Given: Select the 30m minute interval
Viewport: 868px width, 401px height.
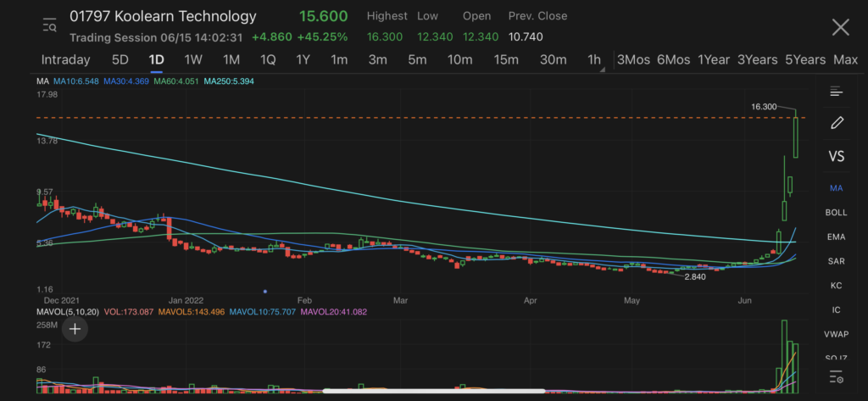Looking at the screenshot, I should click(553, 60).
